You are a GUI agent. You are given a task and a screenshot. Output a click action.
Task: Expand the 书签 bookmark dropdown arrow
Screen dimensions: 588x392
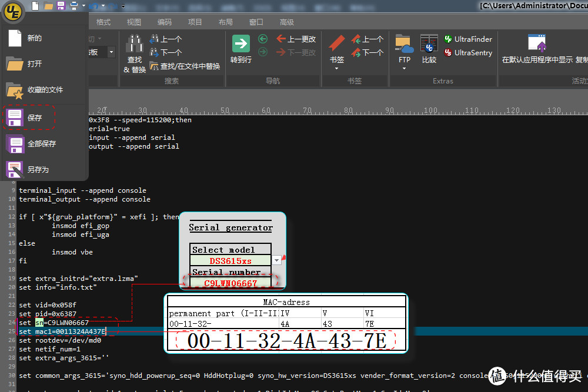tap(337, 69)
